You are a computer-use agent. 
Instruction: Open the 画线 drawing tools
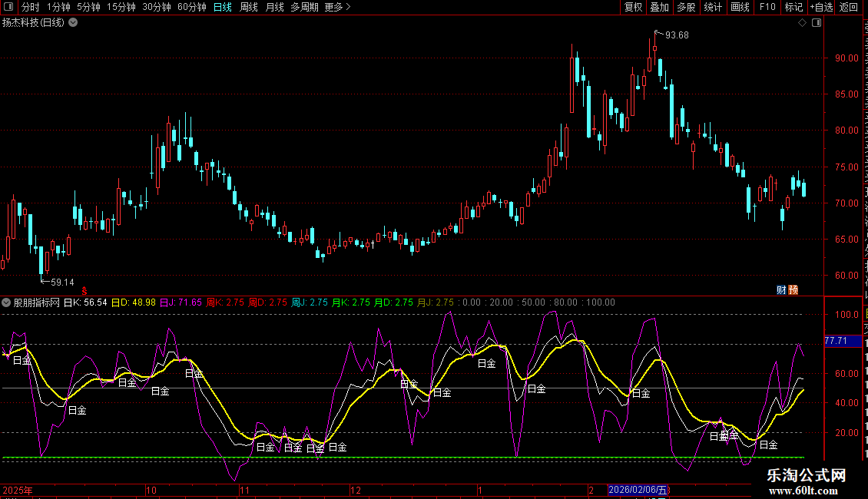point(740,7)
